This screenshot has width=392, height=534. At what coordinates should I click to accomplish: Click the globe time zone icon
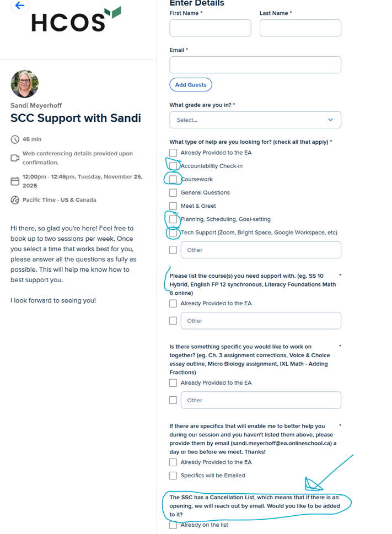coord(15,200)
